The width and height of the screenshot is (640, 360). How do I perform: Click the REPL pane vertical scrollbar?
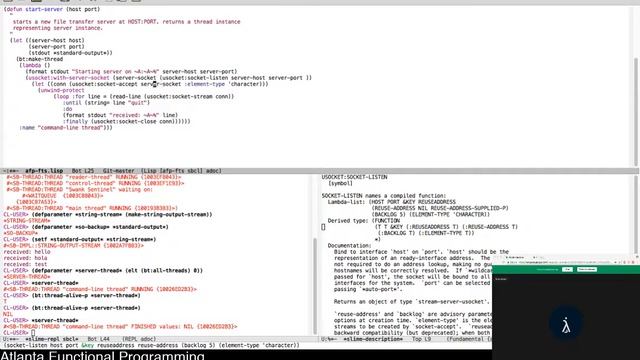coord(315,286)
